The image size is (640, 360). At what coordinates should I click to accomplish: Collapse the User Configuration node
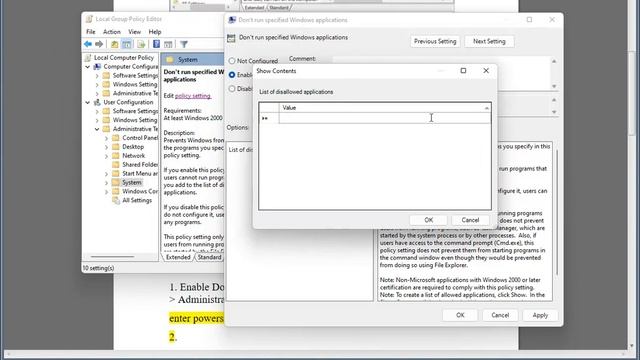point(88,102)
